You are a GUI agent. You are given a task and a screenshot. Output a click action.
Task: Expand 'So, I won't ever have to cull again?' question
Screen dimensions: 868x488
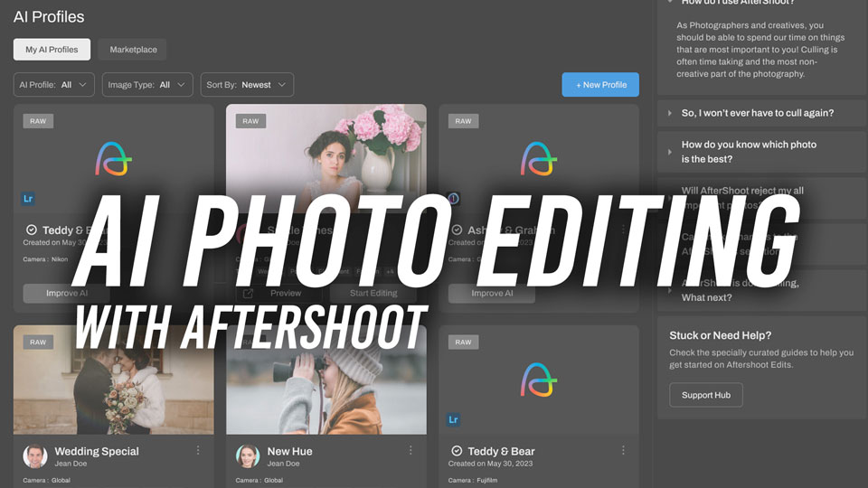click(x=761, y=113)
